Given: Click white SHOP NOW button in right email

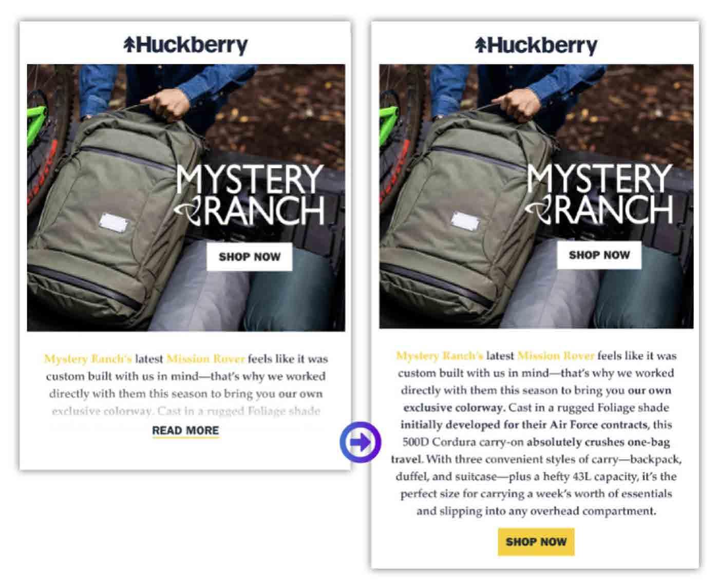Looking at the screenshot, I should tap(599, 255).
